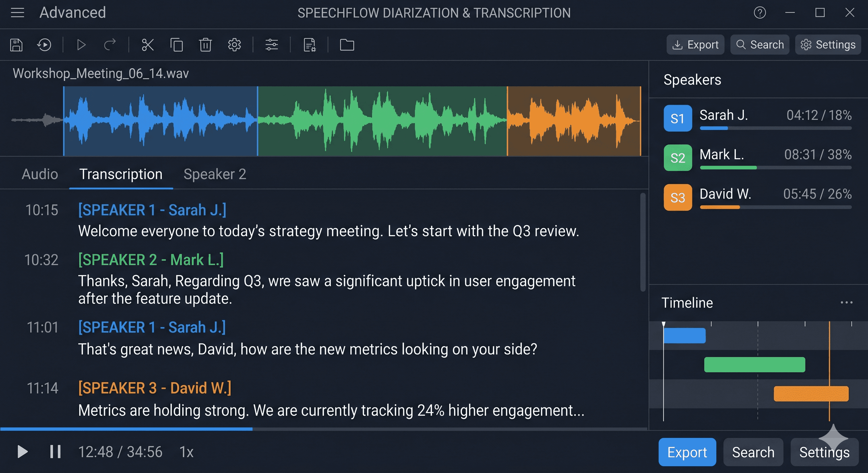This screenshot has height=473, width=868.
Task: Click the top Export button
Action: coord(695,44)
